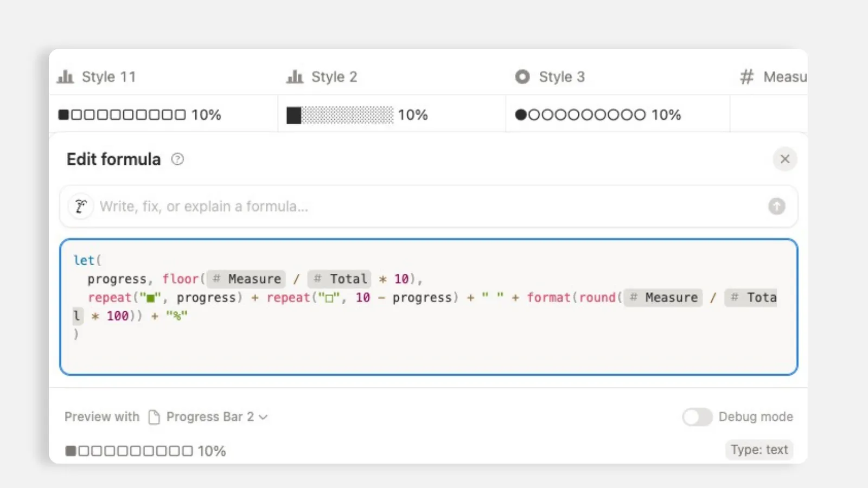The image size is (868, 488).
Task: Open the formula help question mark icon
Action: (x=177, y=159)
